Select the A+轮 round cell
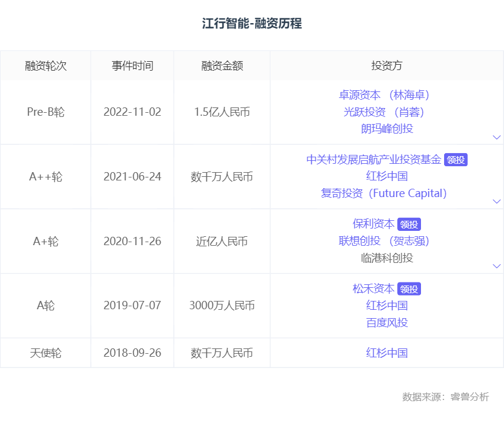 46,241
